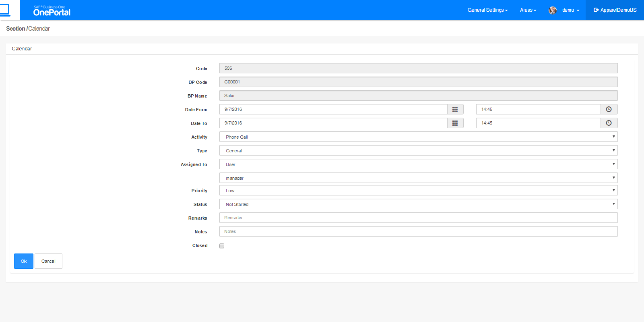The image size is (644, 322).
Task: Click the demo user avatar picture
Action: (x=553, y=10)
